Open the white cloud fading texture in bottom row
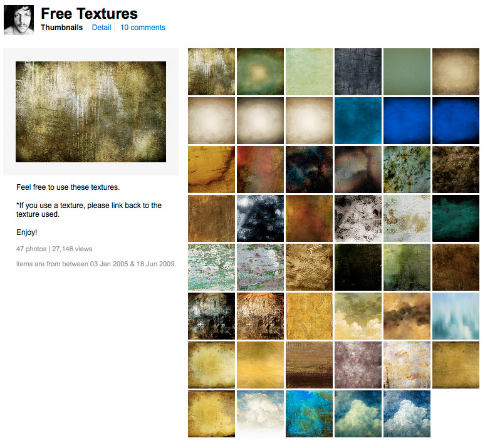Viewport: 490px width, 448px height. [260, 414]
